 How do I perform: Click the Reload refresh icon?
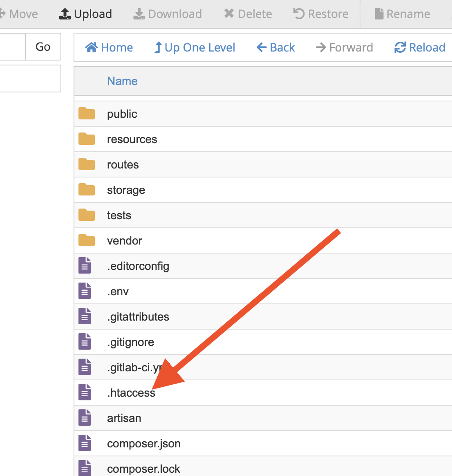point(400,47)
